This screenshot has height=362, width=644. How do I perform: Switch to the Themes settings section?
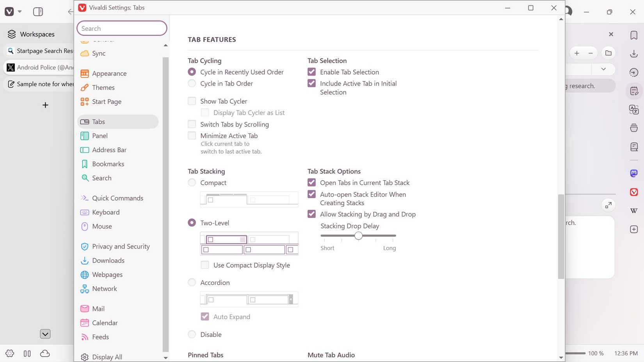tap(103, 87)
